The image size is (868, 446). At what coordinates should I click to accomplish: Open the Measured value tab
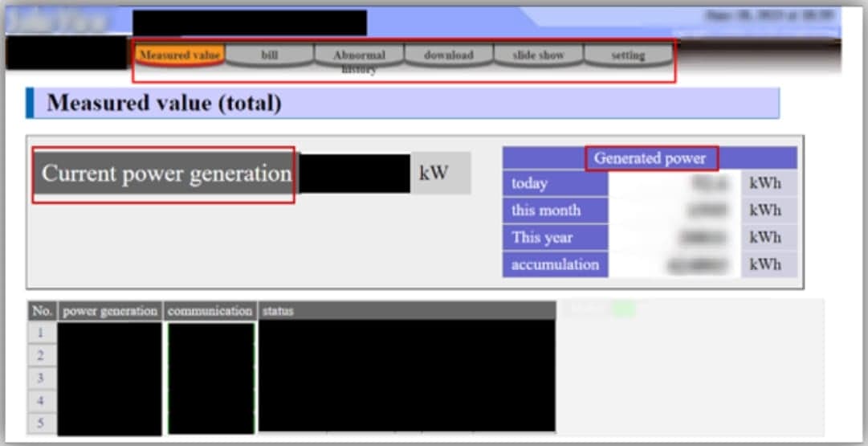pos(180,55)
